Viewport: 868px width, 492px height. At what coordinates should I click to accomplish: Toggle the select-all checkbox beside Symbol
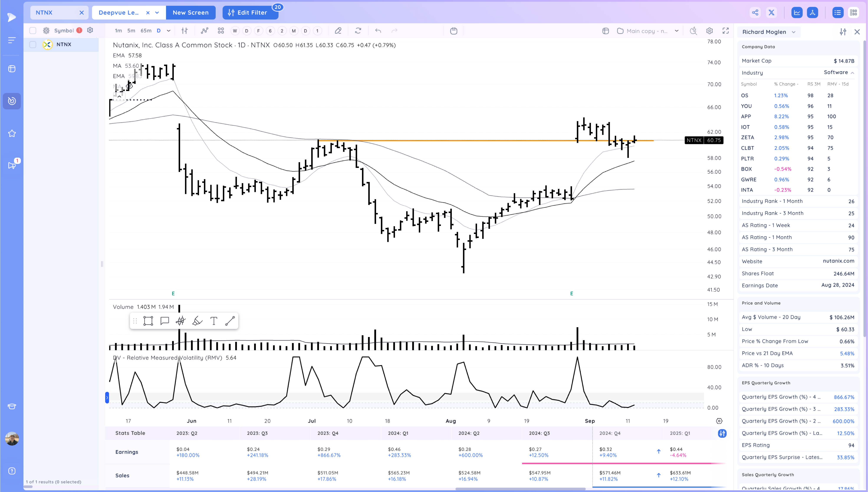click(x=33, y=30)
